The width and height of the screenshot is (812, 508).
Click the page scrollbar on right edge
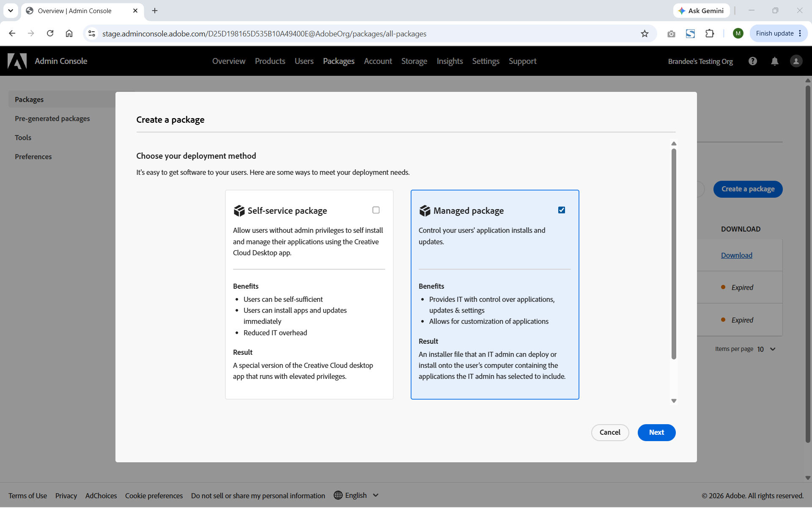coord(808,265)
